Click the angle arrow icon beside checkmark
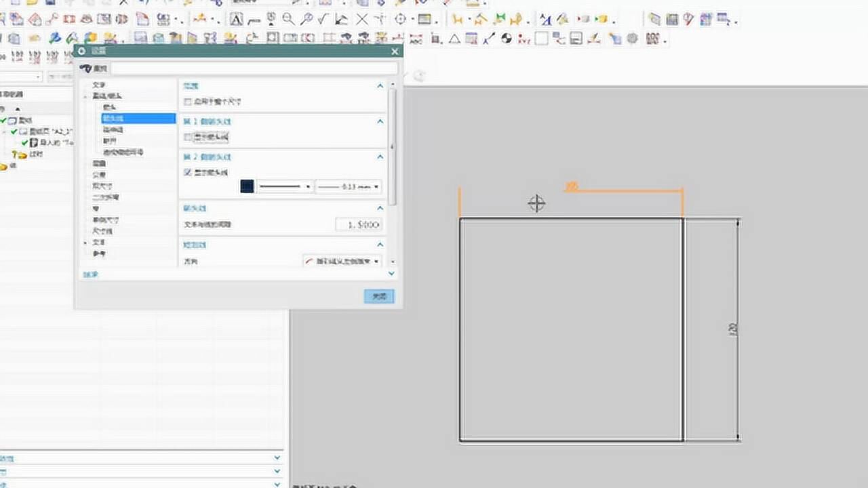Screen dimensions: 868x488 pyautogui.click(x=342, y=20)
